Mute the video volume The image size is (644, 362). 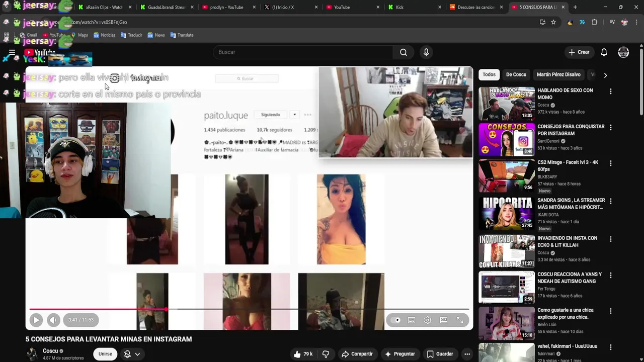53,320
